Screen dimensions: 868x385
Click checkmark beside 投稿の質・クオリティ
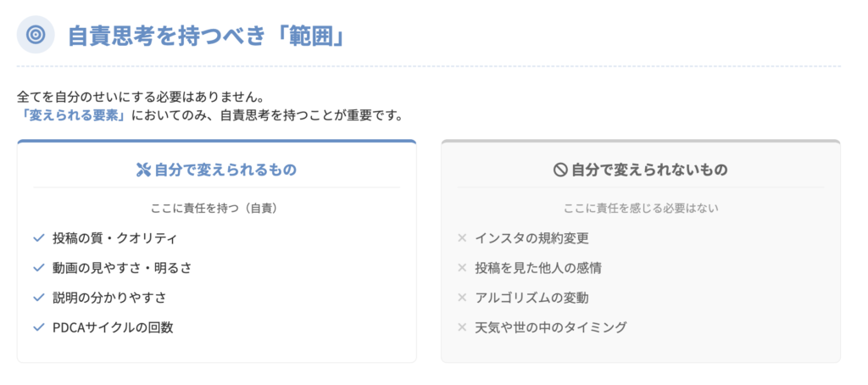tap(38, 238)
